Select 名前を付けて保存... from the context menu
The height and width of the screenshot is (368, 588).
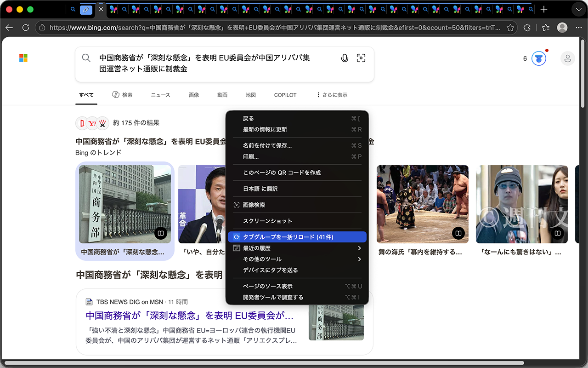tap(297, 145)
